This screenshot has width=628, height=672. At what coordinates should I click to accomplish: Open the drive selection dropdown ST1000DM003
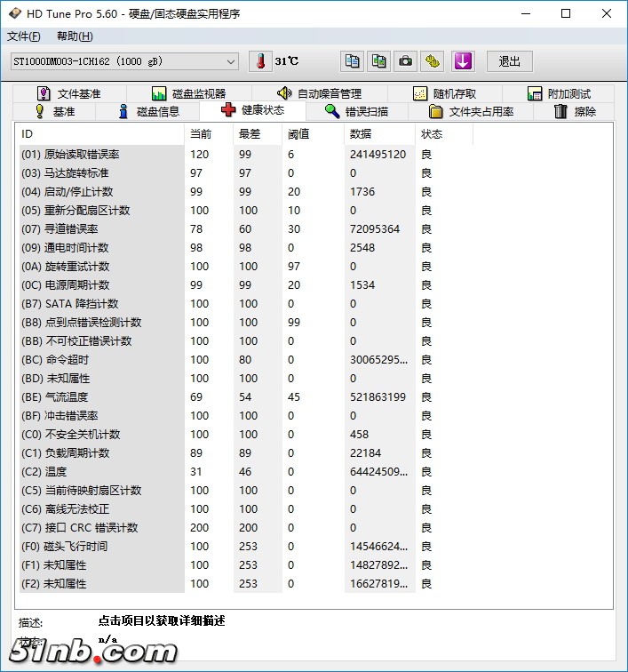(124, 61)
